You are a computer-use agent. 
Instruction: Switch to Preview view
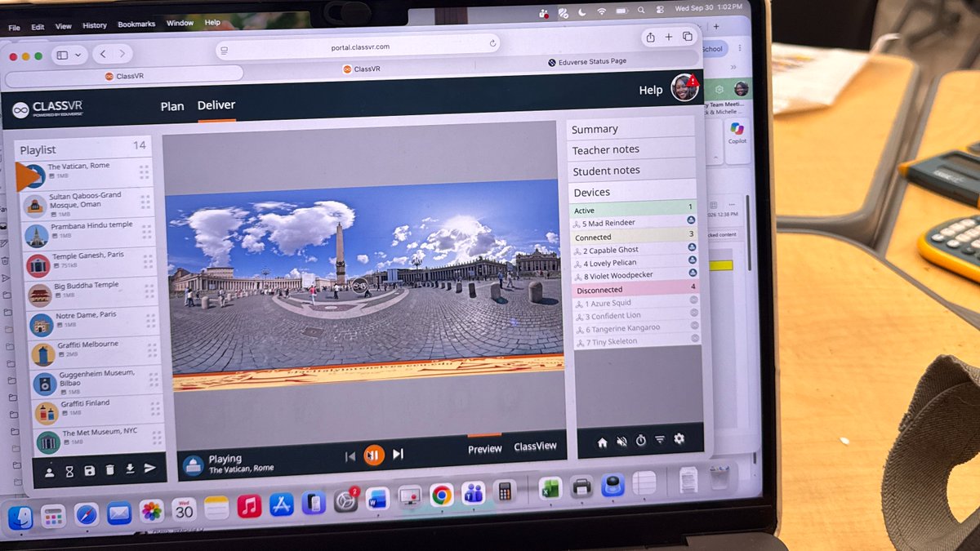point(485,449)
